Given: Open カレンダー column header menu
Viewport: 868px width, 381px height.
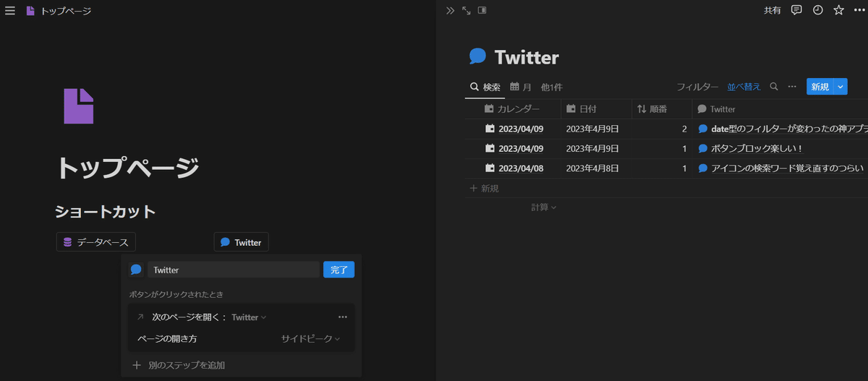Looking at the screenshot, I should 512,109.
